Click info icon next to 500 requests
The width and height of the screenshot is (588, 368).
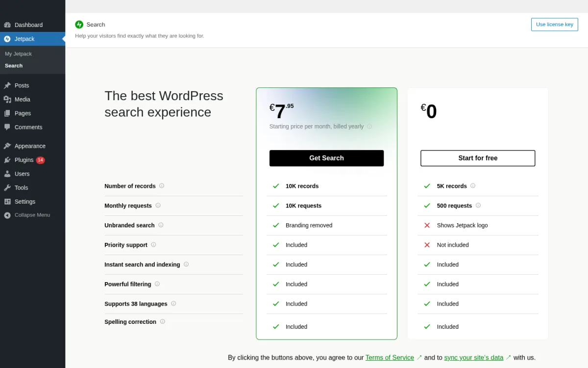(478, 206)
